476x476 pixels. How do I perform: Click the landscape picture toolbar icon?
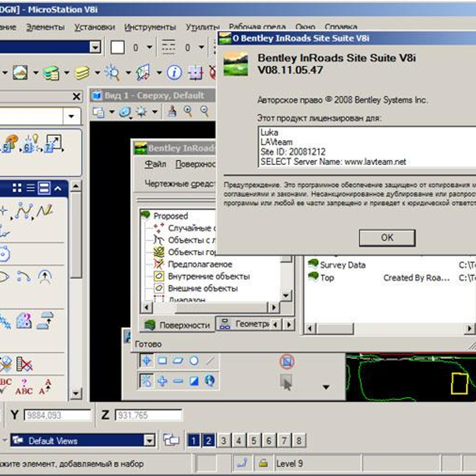20,72
